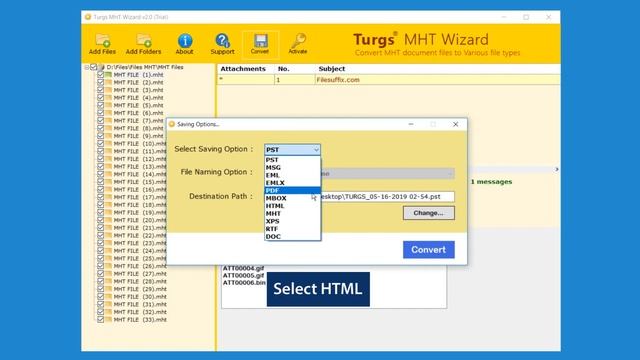640x360 pixels.
Task: Uncheck MHT FILE (20).mht checkbox
Action: click(100, 220)
